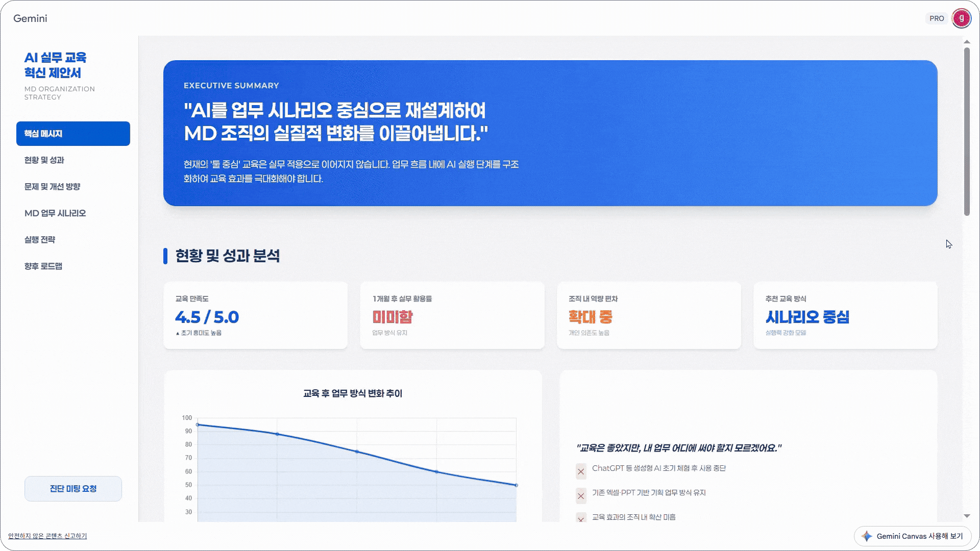Click the PRO badge

click(937, 18)
